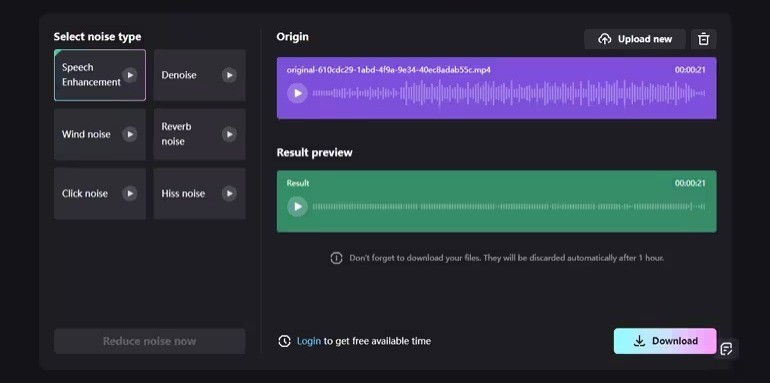The image size is (770, 383).
Task: Click the Result preview heading
Action: 314,153
